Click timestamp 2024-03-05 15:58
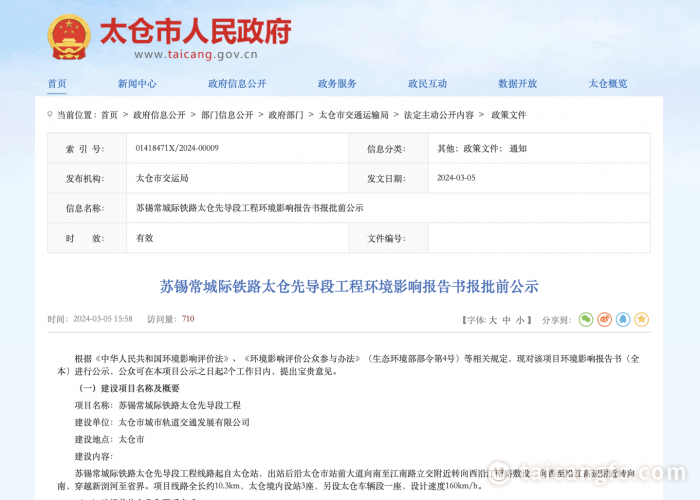700x500 pixels. coord(103,319)
